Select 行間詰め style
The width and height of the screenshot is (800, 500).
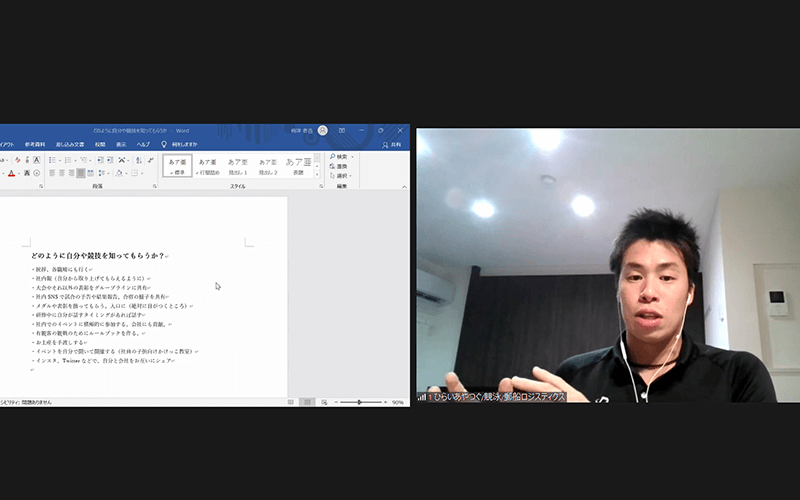pyautogui.click(x=208, y=166)
